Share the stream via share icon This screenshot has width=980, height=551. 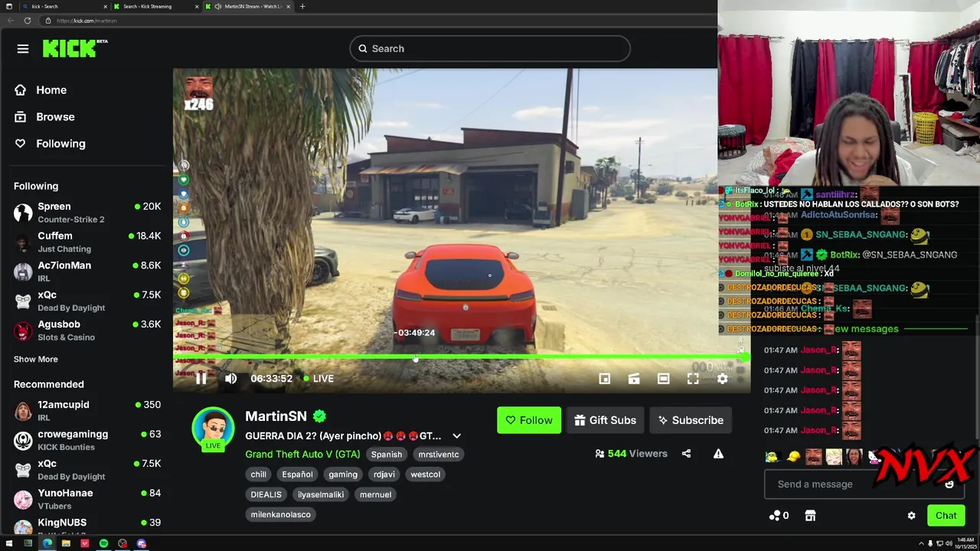click(x=686, y=454)
